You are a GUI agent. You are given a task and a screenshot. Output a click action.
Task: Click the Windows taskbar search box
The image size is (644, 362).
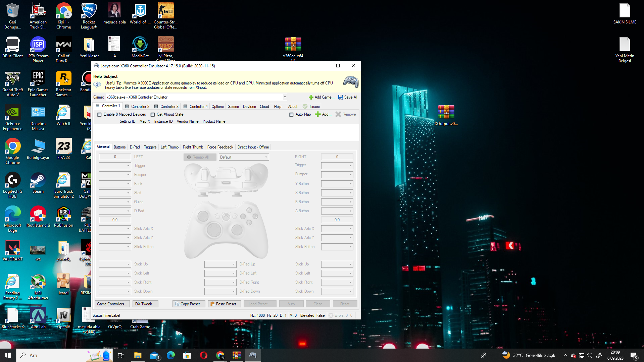(x=64, y=355)
